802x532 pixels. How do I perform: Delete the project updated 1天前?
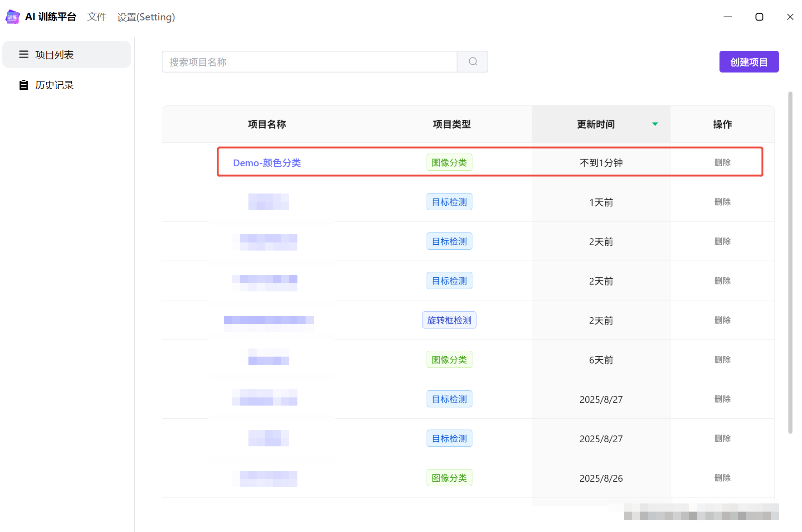[x=722, y=202]
